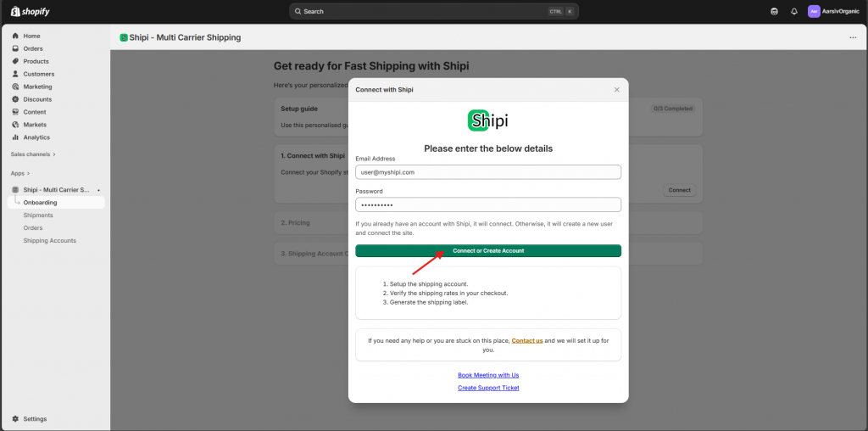
Task: Open Customers via its person icon
Action: tap(15, 74)
